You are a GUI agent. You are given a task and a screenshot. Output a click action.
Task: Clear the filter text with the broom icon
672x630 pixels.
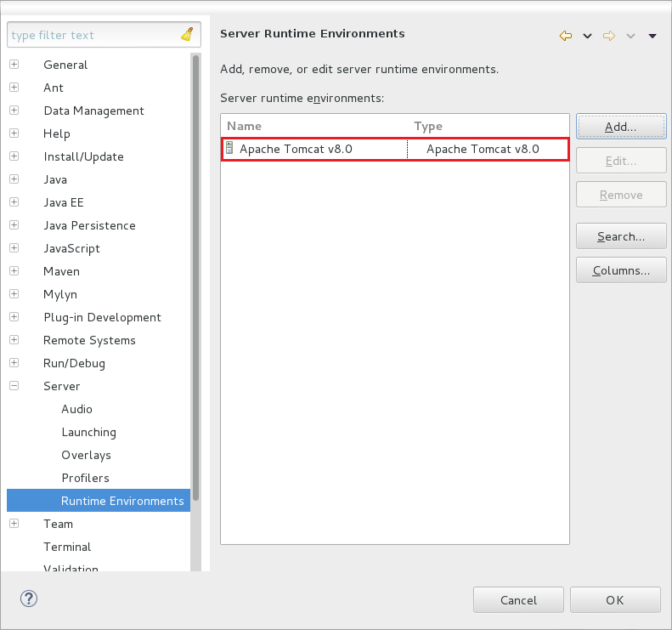pos(187,34)
